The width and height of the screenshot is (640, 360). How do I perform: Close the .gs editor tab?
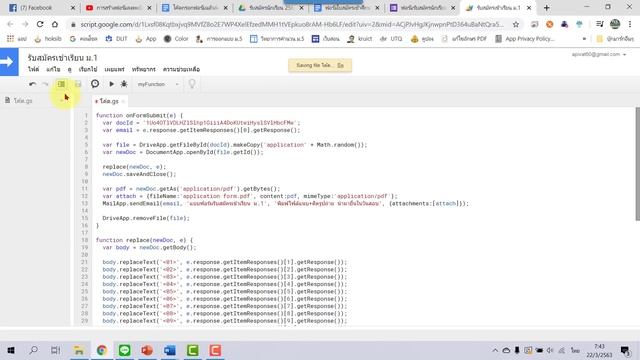click(x=123, y=101)
